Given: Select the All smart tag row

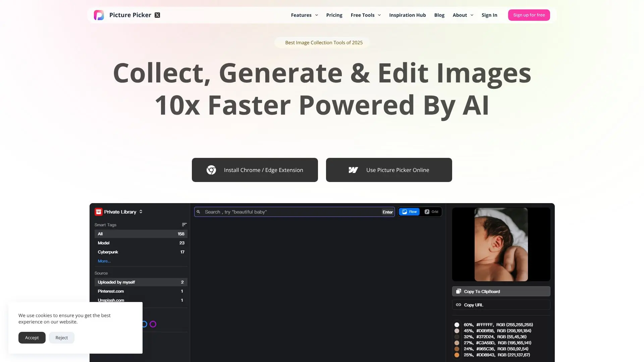Looking at the screenshot, I should coord(141,234).
